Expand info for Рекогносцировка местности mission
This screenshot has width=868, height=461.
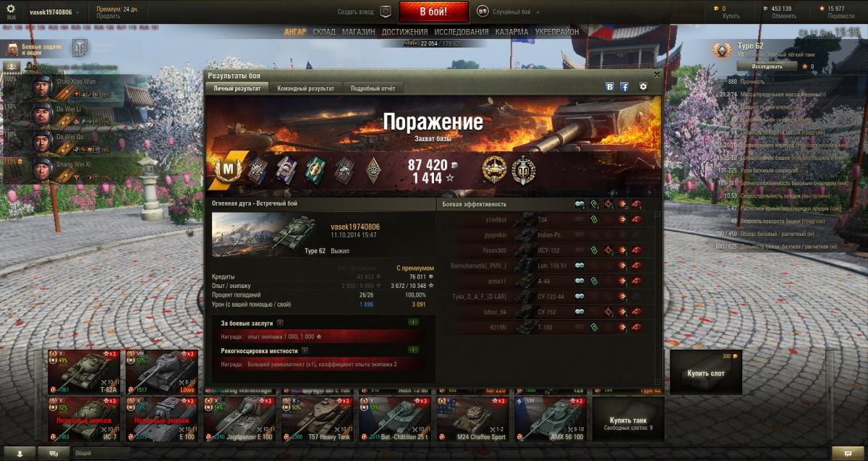(x=305, y=350)
